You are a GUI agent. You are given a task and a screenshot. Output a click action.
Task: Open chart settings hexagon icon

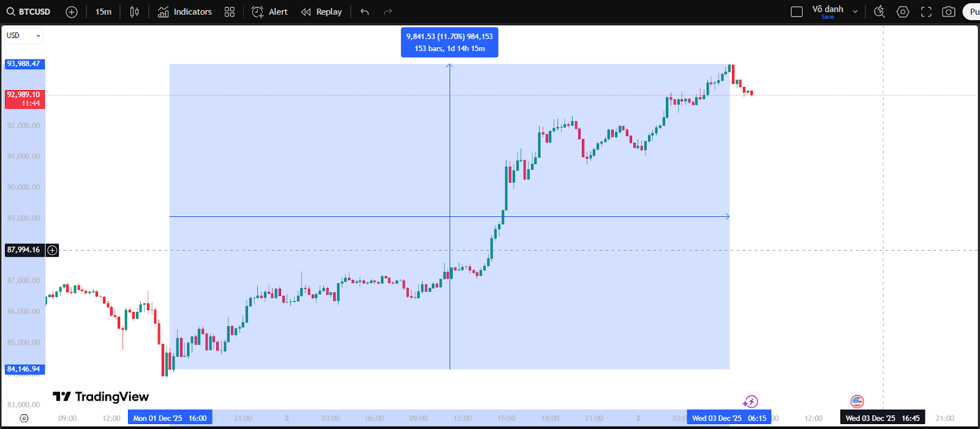903,12
